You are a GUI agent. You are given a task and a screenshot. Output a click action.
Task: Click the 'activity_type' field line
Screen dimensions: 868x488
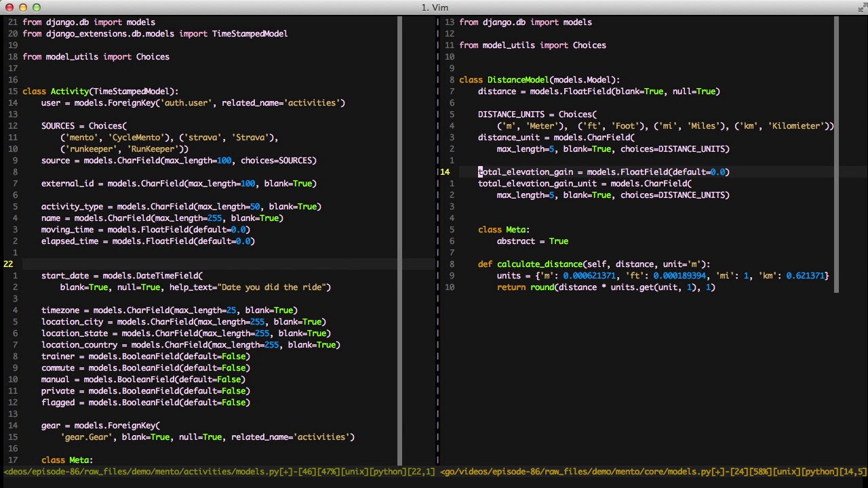[x=181, y=206]
